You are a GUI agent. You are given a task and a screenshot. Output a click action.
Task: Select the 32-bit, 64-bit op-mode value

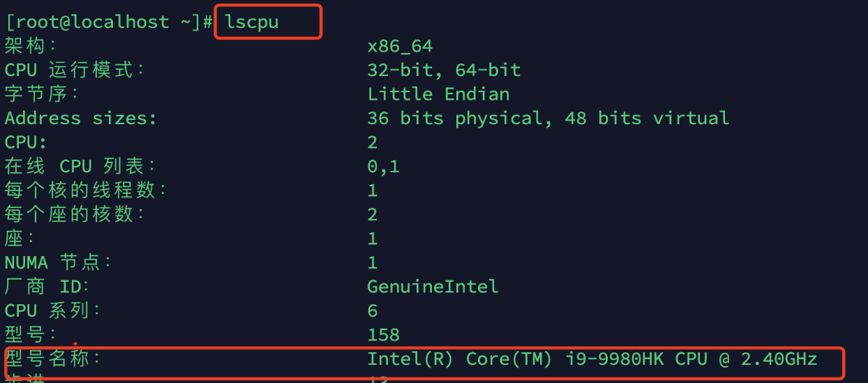444,70
